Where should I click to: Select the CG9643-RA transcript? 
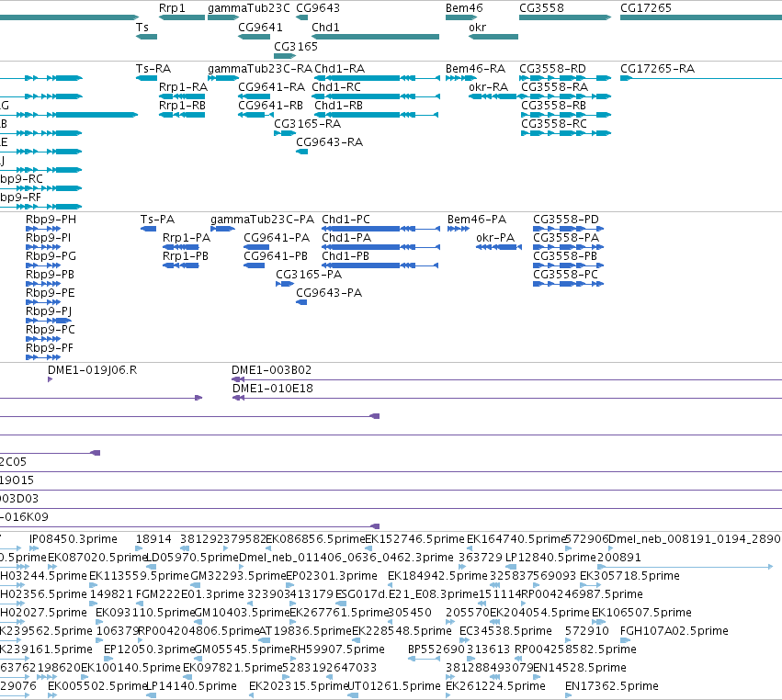[301, 152]
